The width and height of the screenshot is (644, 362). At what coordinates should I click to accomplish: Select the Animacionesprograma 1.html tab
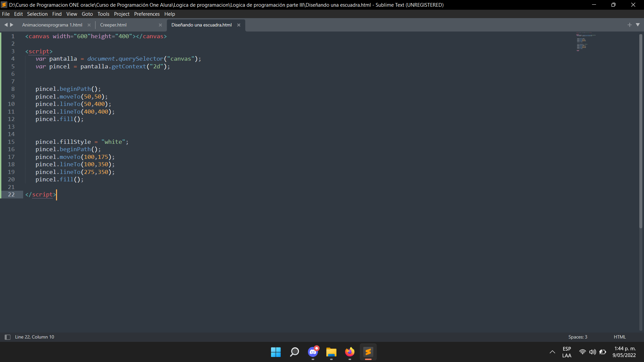(x=52, y=24)
